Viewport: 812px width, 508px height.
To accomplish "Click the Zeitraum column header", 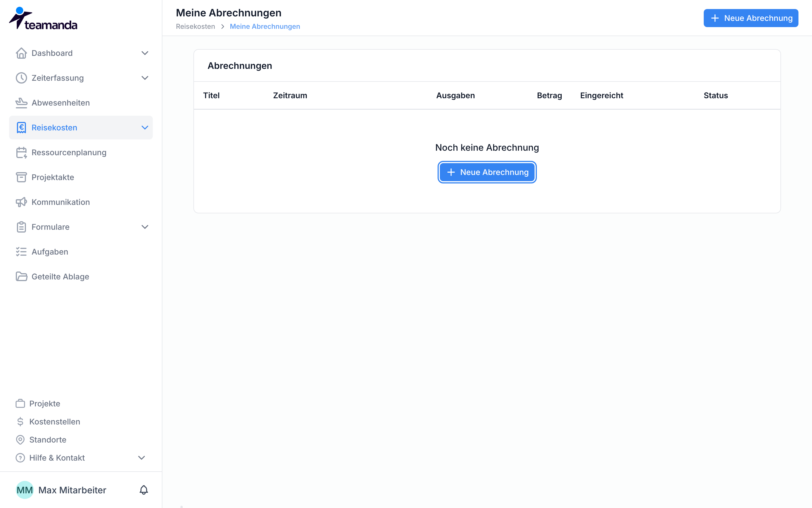I will [290, 96].
